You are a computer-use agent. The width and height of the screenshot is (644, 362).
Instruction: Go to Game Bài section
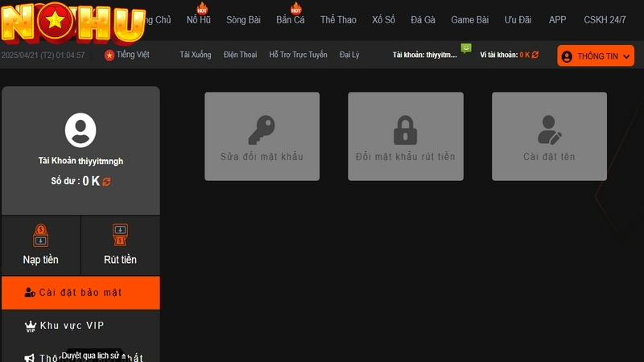(x=469, y=19)
